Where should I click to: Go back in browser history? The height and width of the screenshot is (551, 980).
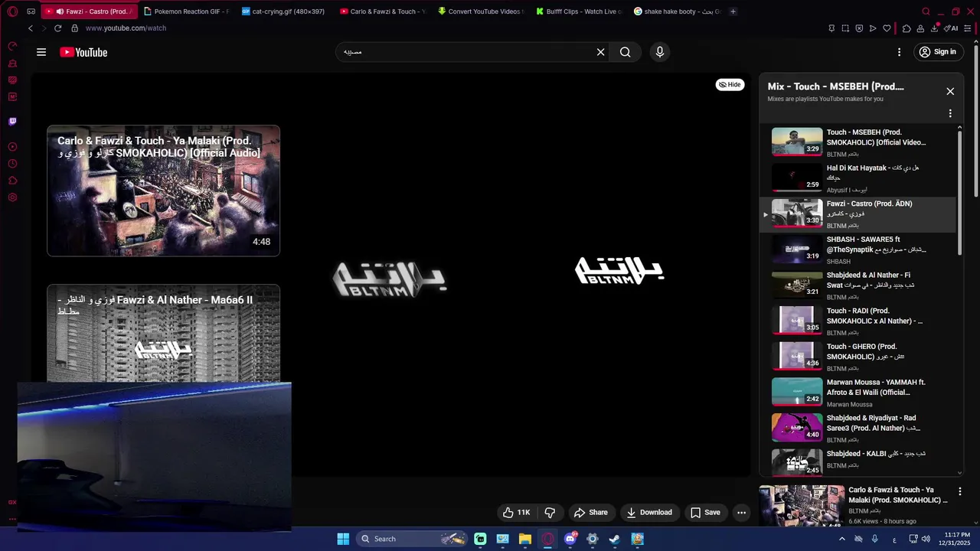coord(31,28)
